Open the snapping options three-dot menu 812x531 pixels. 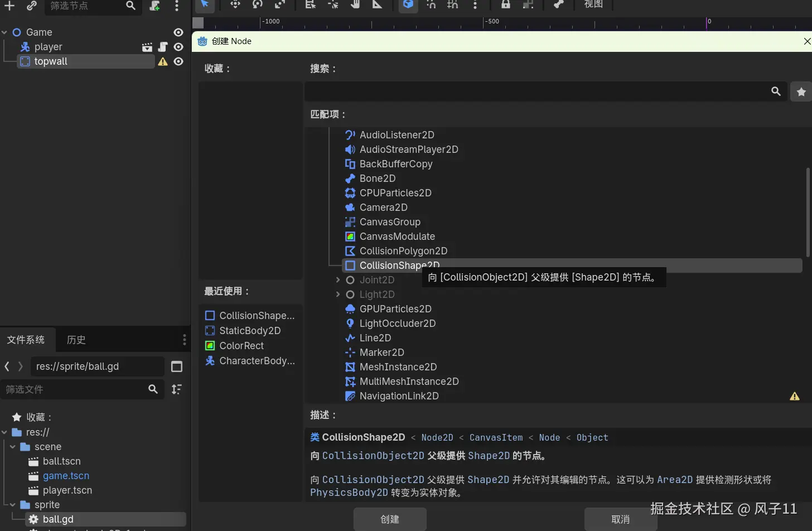tap(475, 4)
